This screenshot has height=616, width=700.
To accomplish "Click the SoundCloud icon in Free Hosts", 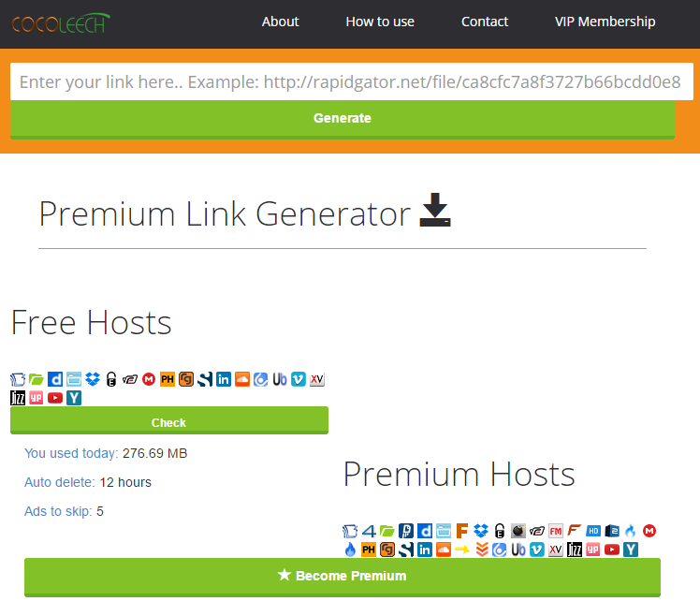I will [242, 379].
